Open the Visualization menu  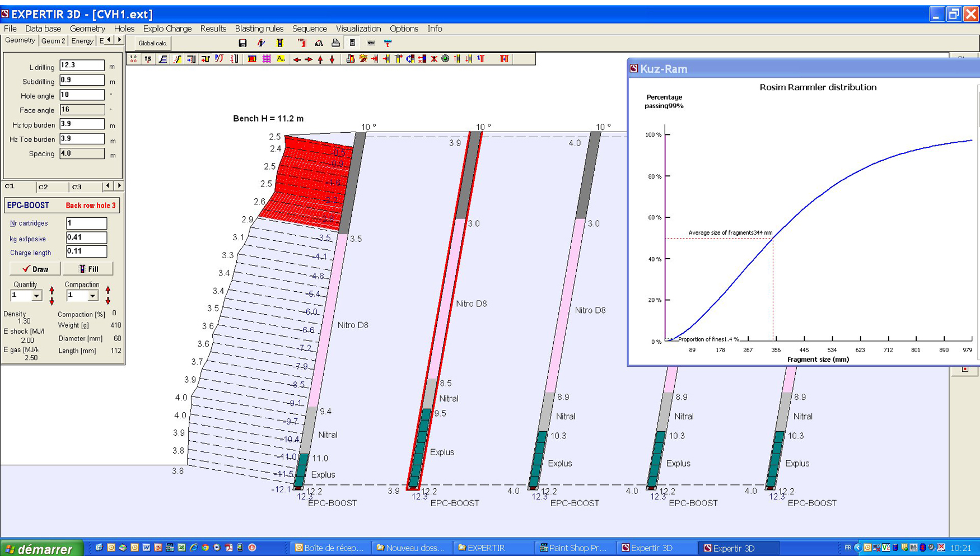coord(358,29)
